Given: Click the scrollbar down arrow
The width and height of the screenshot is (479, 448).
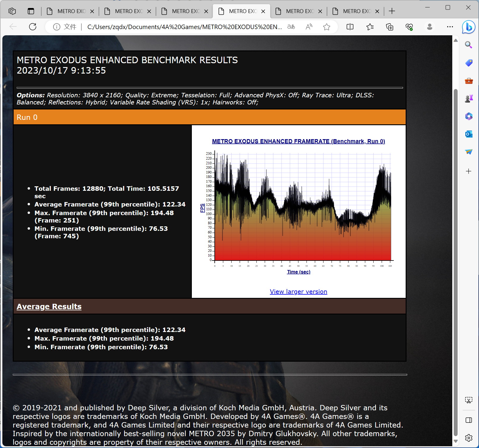Looking at the screenshot, I should pyautogui.click(x=456, y=441).
